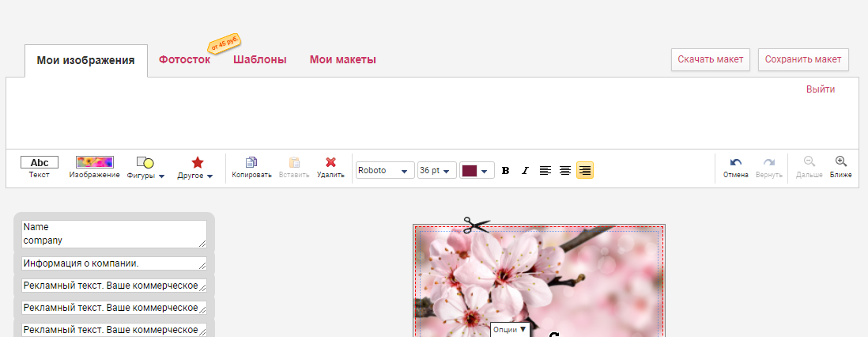Click the Сохранить макет button

tap(803, 60)
